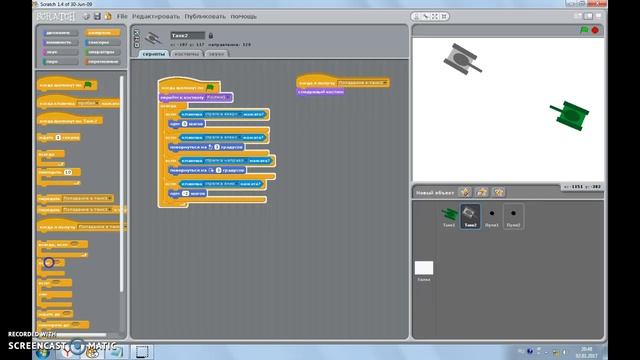Switch to the Костюмы tab

coord(187,54)
